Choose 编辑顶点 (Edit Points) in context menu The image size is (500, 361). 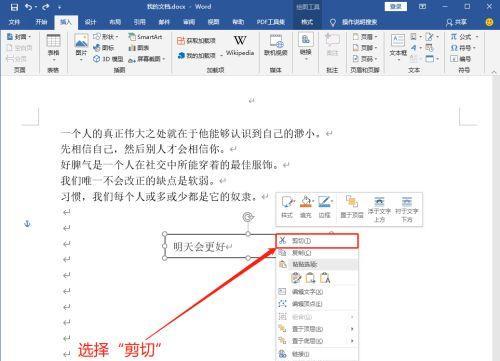pyautogui.click(x=317, y=304)
